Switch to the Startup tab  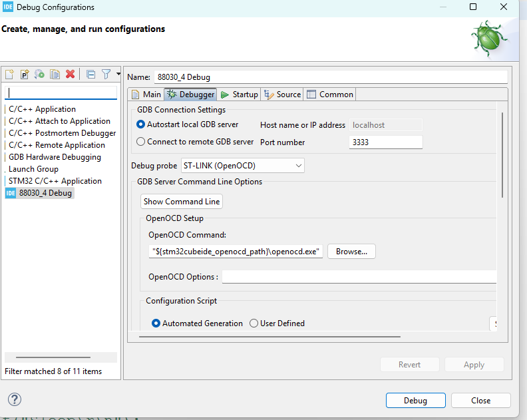(240, 95)
